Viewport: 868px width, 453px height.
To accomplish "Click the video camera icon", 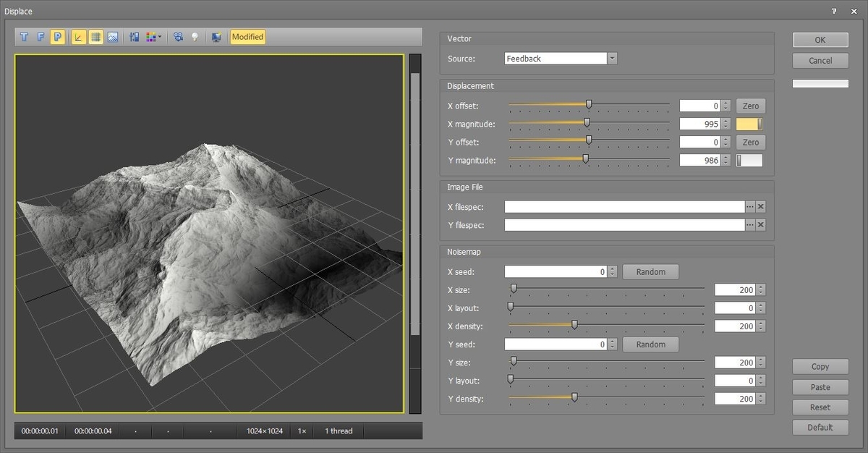I will click(x=178, y=37).
